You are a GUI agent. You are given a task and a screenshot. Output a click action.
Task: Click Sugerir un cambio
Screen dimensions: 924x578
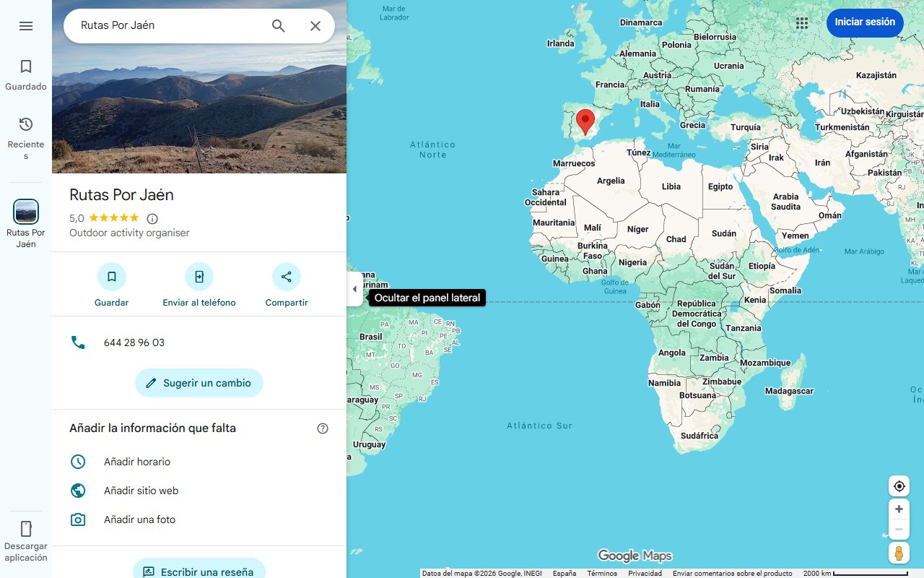[x=199, y=382]
